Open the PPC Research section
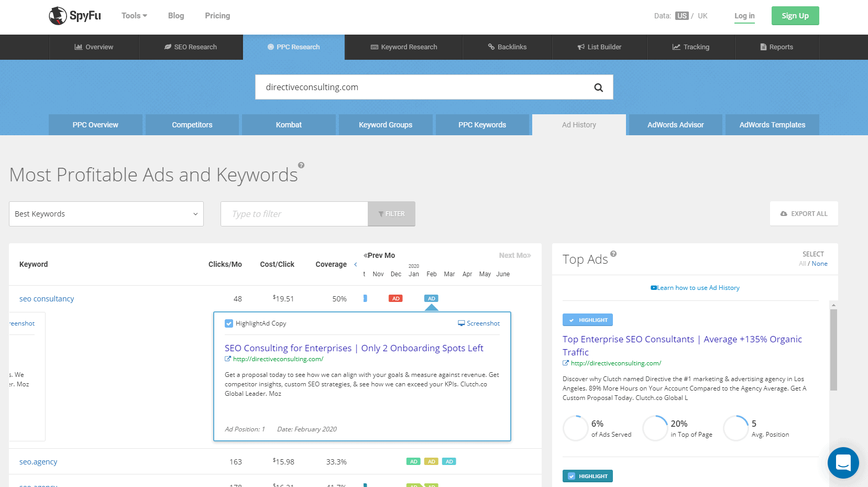This screenshot has height=487, width=868. 294,47
